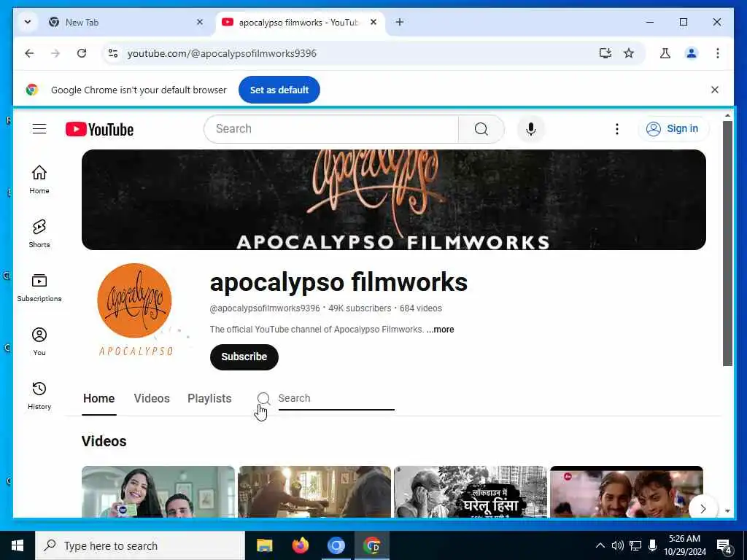View site information icon in address bar
Screen dimensions: 747x560
pos(113,53)
